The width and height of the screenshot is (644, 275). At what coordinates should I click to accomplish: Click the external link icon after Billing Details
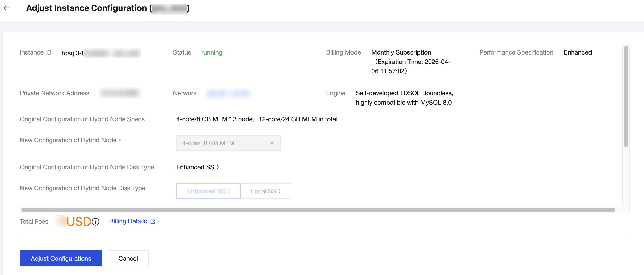click(153, 222)
